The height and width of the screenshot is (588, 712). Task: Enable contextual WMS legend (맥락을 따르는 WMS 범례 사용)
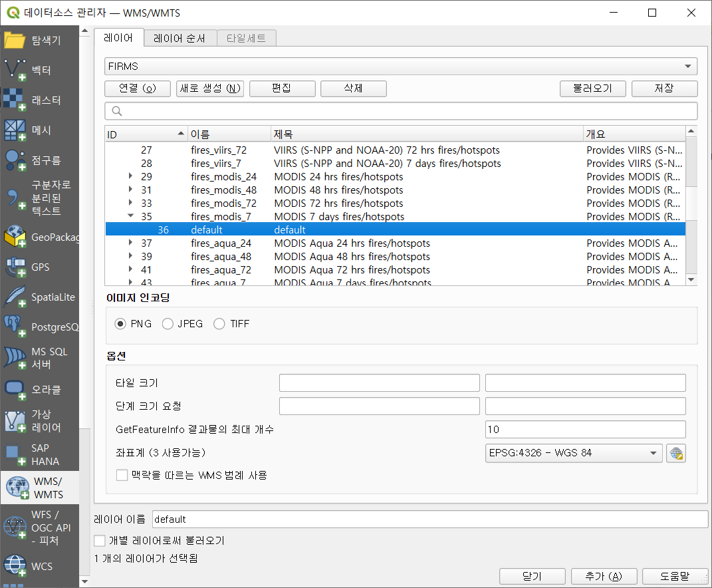tap(122, 475)
